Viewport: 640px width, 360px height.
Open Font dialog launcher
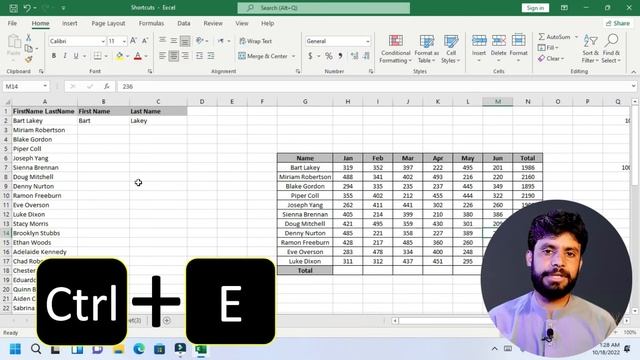point(150,71)
